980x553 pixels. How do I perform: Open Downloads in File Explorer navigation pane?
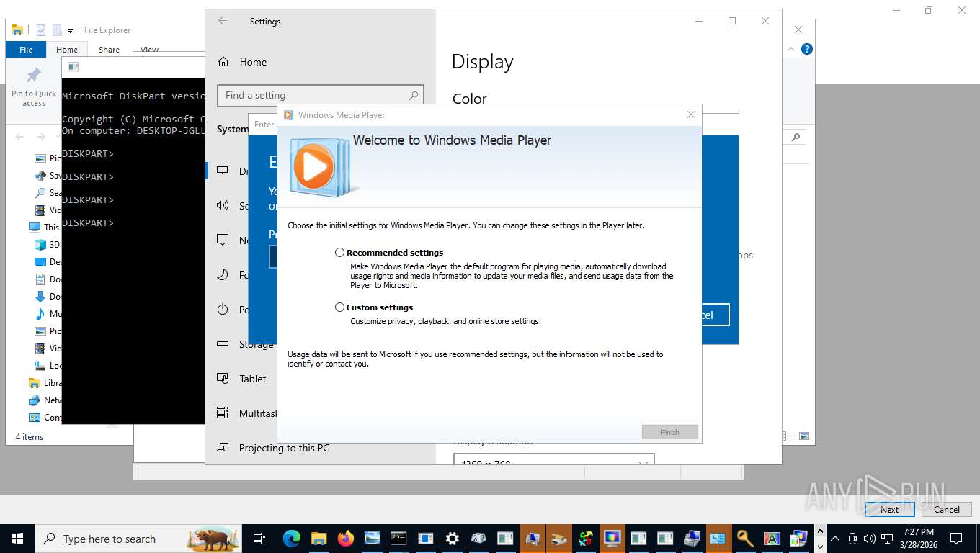point(48,297)
